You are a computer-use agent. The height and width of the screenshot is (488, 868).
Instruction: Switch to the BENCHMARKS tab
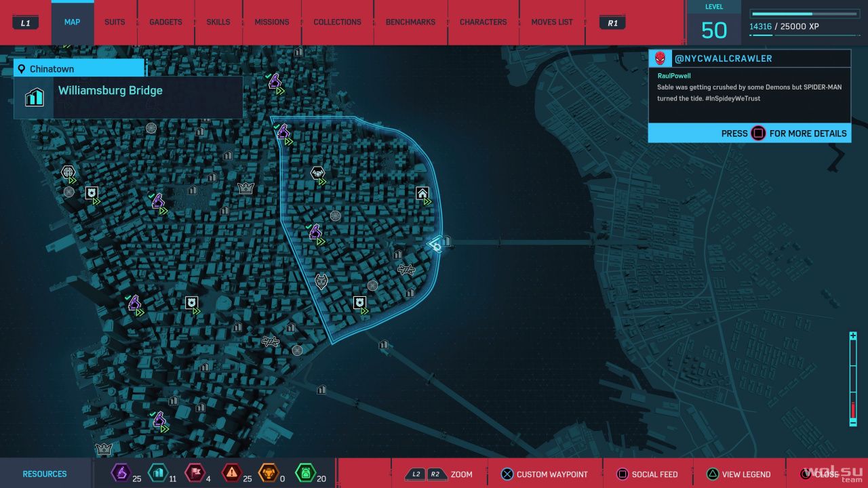click(410, 22)
